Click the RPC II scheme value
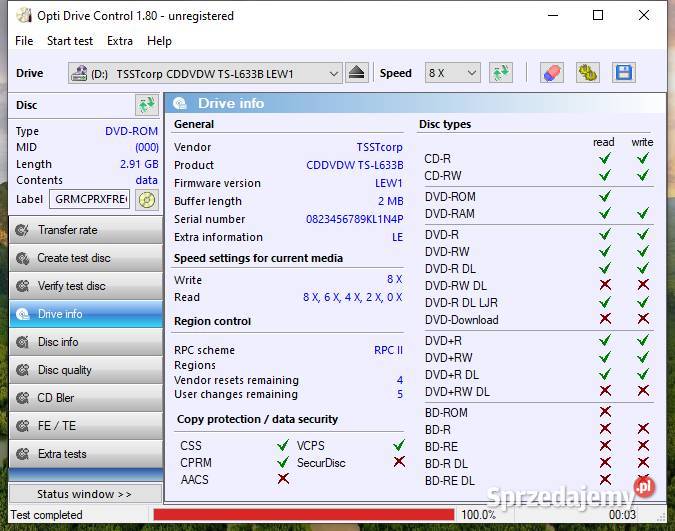 pos(388,350)
